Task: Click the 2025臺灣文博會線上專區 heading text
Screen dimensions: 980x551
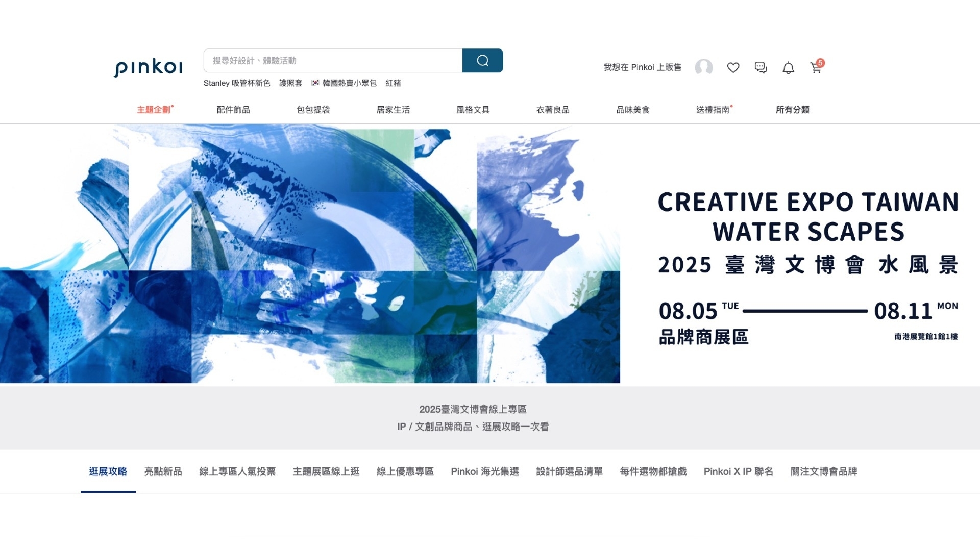Action: pos(473,409)
